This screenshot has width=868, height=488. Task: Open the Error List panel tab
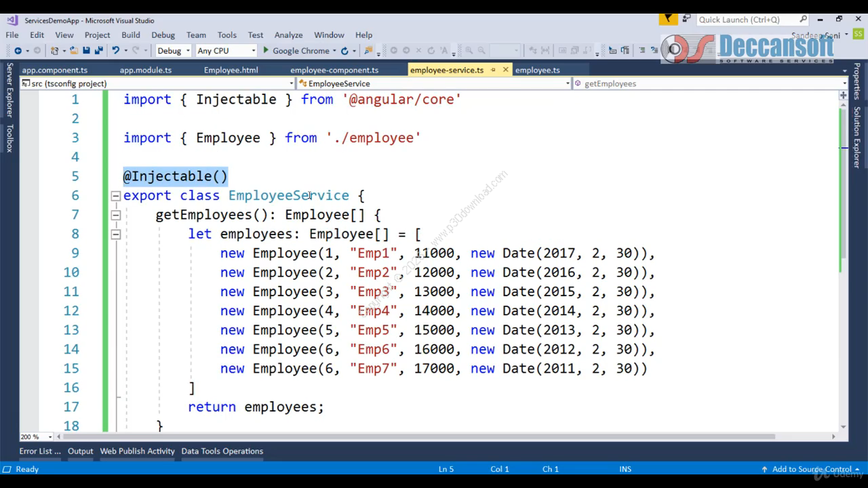[40, 451]
